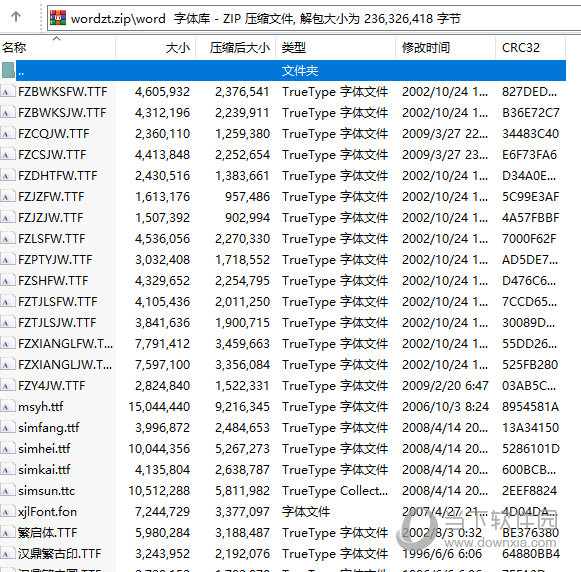The width and height of the screenshot is (581, 572).
Task: Select the file name 汉鼎繁古印.TTF
Action: click(x=59, y=553)
